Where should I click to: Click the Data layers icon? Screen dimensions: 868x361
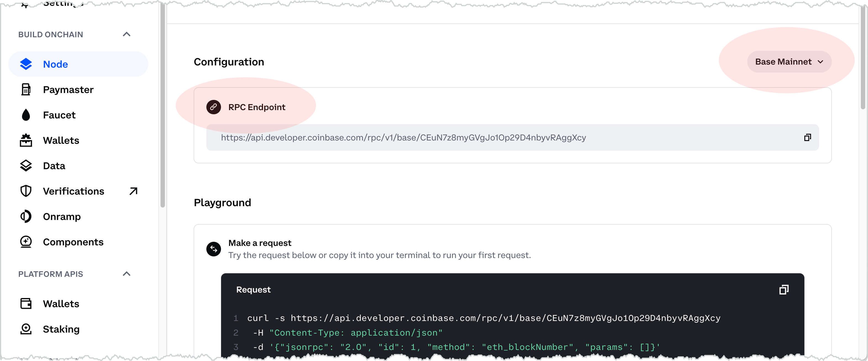tap(26, 166)
